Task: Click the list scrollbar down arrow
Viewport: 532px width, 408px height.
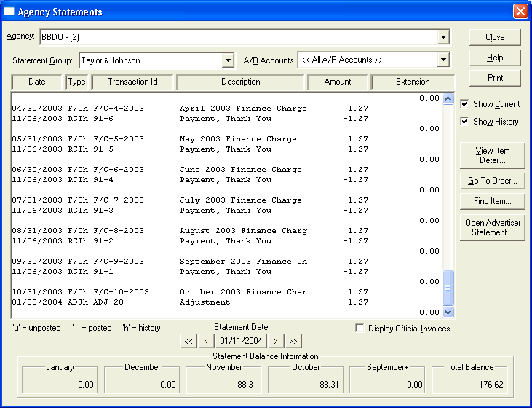Action: point(448,312)
